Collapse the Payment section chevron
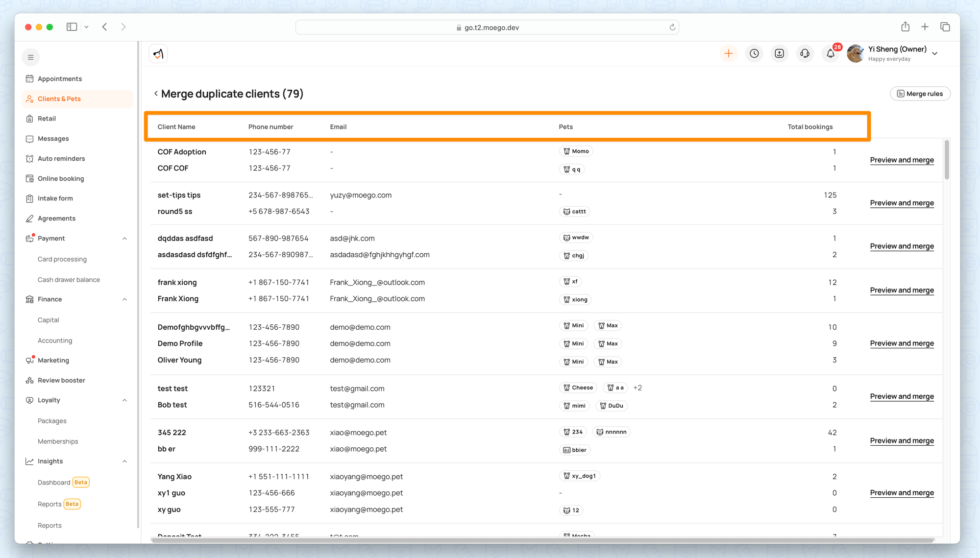Image resolution: width=980 pixels, height=558 pixels. tap(124, 239)
